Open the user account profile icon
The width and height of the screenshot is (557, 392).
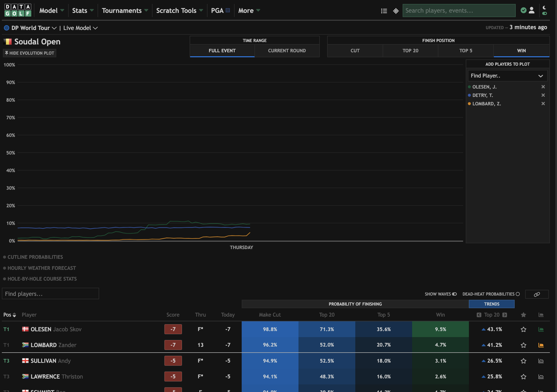531,10
